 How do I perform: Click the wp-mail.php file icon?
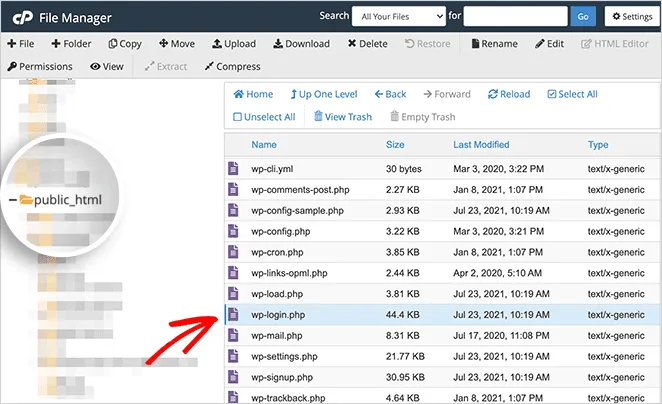pyautogui.click(x=233, y=336)
